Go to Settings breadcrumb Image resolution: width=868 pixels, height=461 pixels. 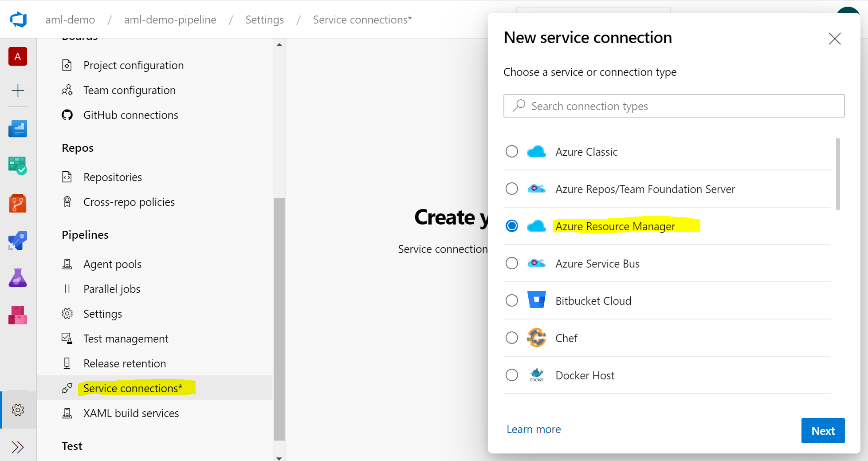tap(265, 20)
